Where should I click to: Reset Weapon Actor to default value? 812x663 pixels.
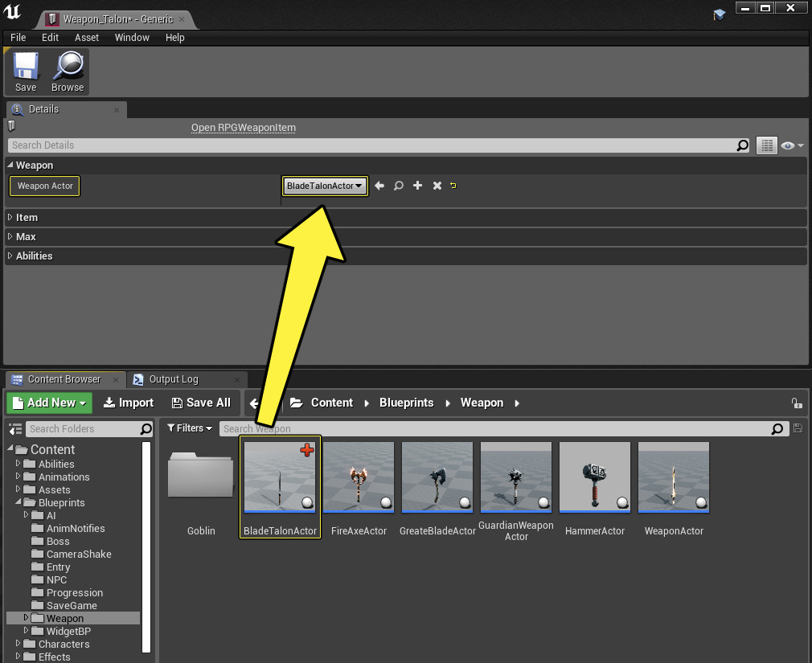tap(453, 186)
